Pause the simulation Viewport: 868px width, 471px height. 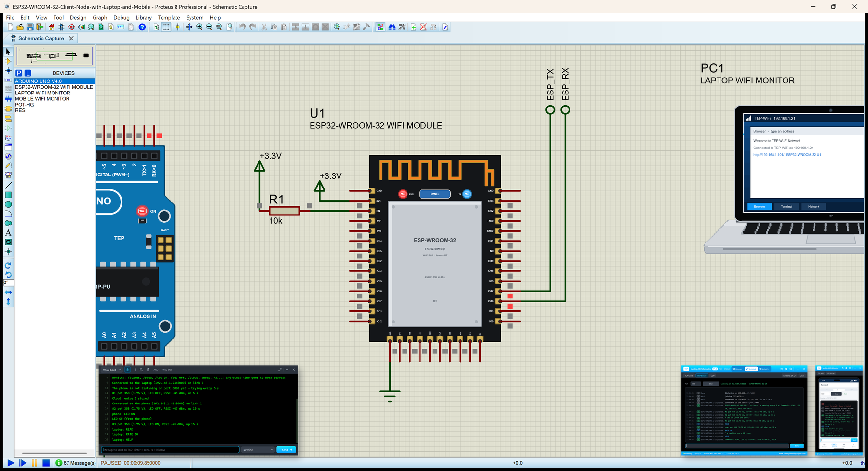pos(34,463)
